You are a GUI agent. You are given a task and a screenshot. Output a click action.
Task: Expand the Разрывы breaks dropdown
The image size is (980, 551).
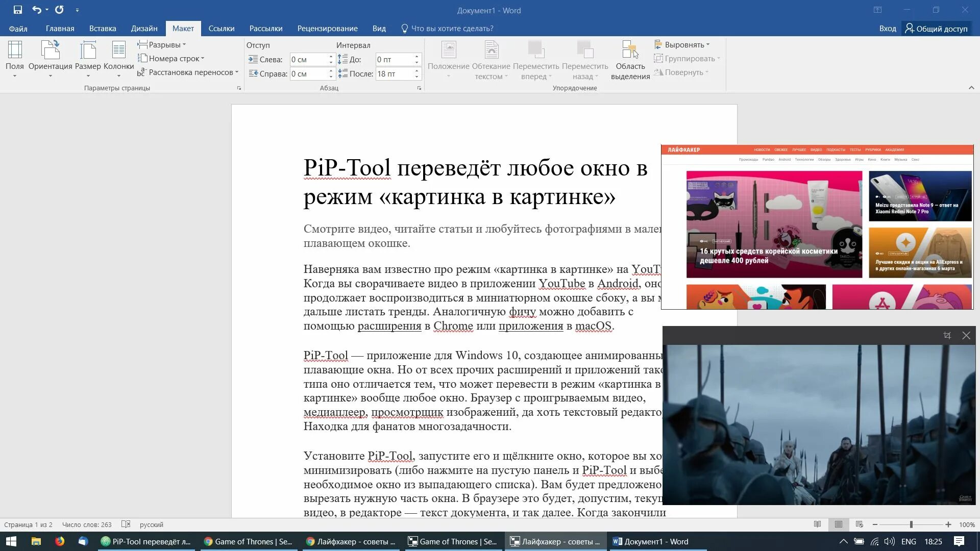pyautogui.click(x=163, y=45)
